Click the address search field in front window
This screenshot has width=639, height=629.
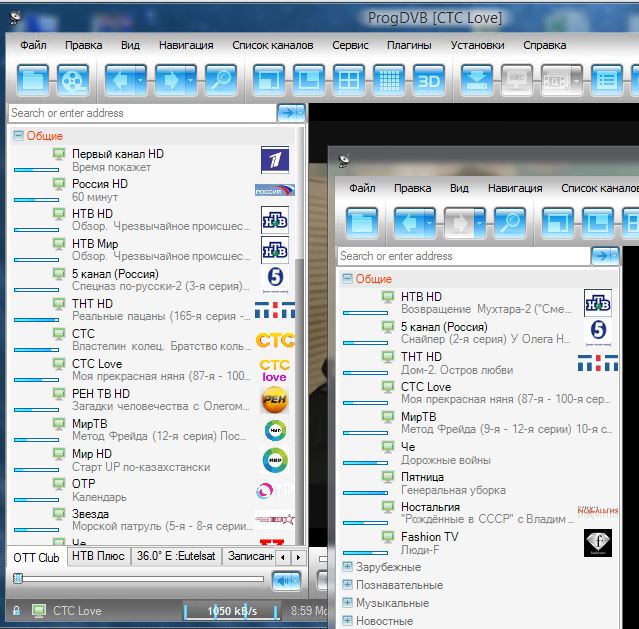point(462,256)
